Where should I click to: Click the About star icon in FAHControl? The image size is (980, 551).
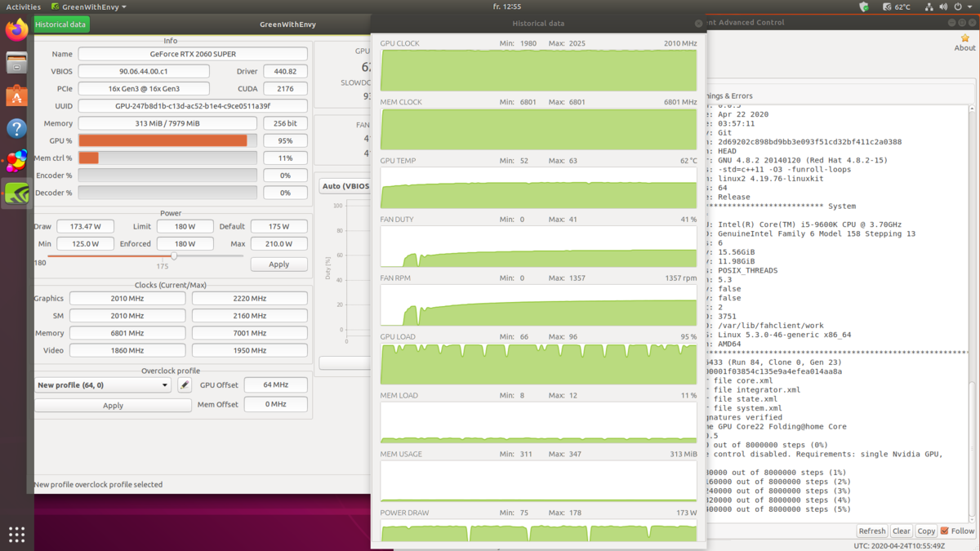pyautogui.click(x=964, y=42)
